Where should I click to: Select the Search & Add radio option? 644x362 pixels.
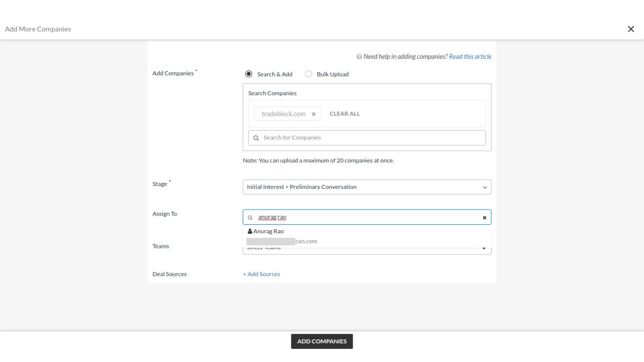(249, 74)
